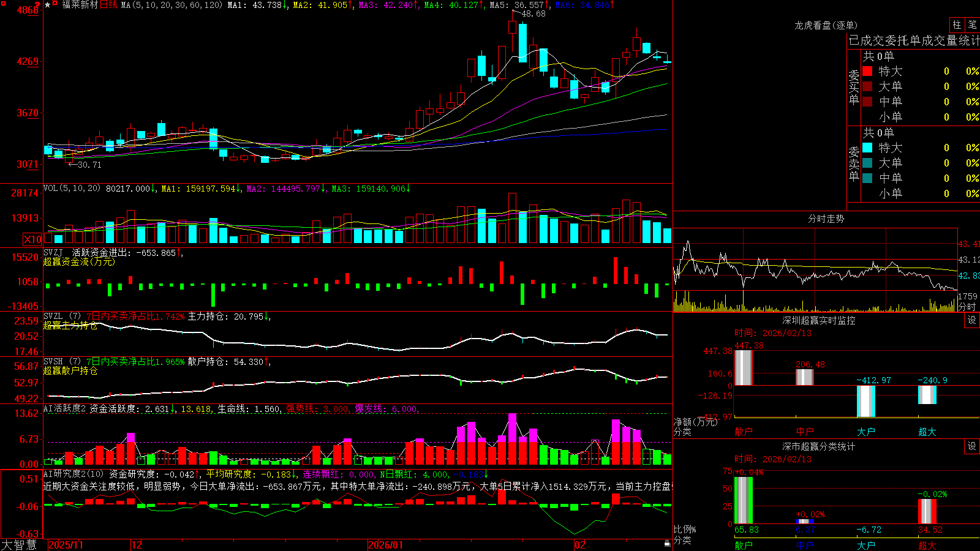Click the -412.97 大户 bar in 深圳超赢 chart

866,401
